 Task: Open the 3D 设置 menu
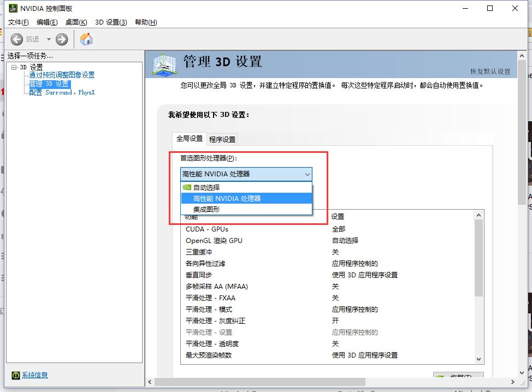[111, 22]
